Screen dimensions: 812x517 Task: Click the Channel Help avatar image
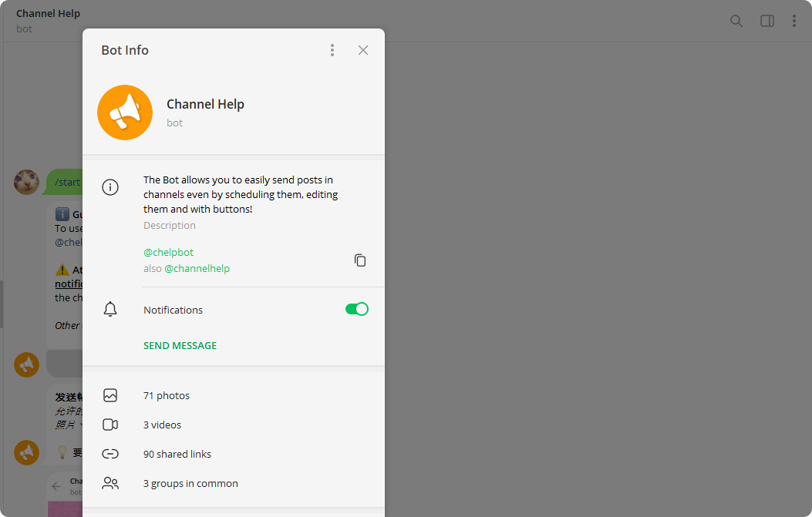coord(125,112)
